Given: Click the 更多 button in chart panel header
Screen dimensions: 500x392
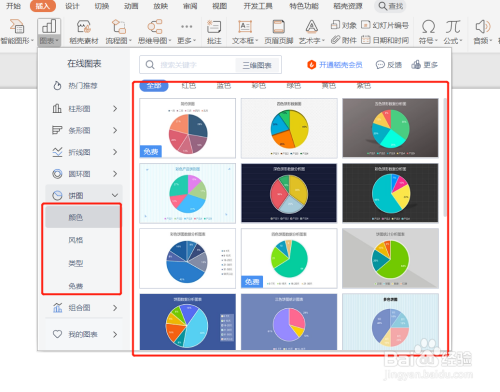Looking at the screenshot, I should pyautogui.click(x=424, y=65).
